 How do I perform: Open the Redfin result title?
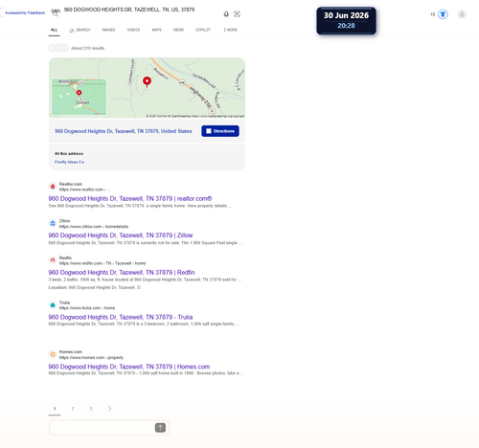[122, 272]
